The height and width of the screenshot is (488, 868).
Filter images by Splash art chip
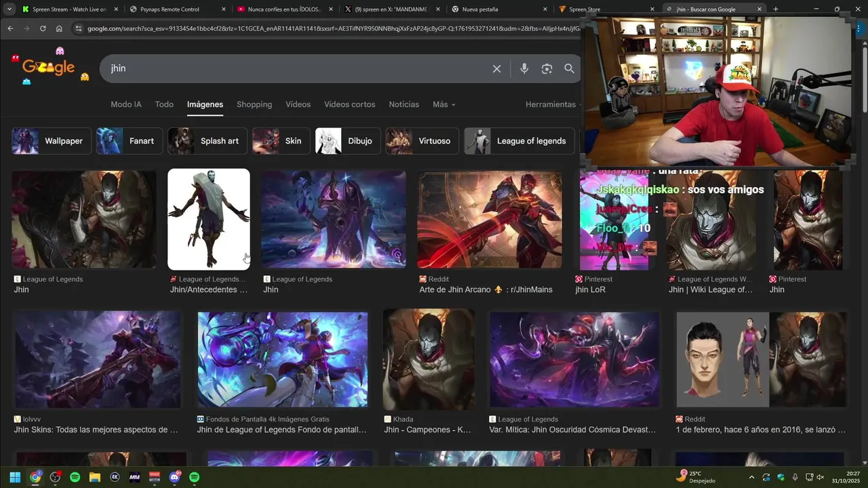pyautogui.click(x=208, y=141)
